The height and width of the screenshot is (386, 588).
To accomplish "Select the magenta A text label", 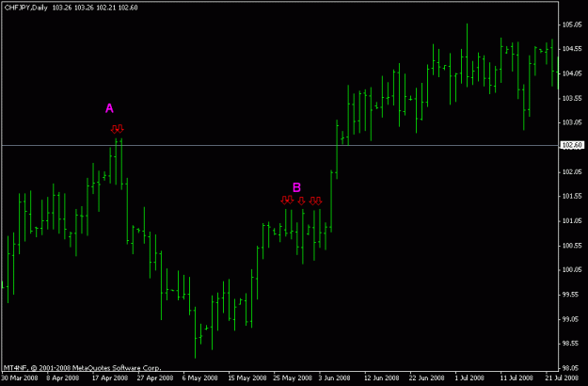I will (x=109, y=108).
